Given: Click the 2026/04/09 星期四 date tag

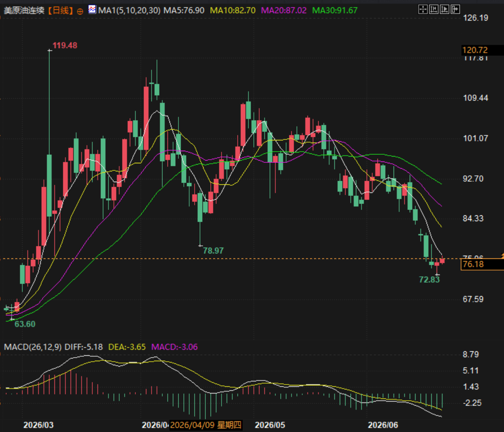Looking at the screenshot, I should pos(206,425).
